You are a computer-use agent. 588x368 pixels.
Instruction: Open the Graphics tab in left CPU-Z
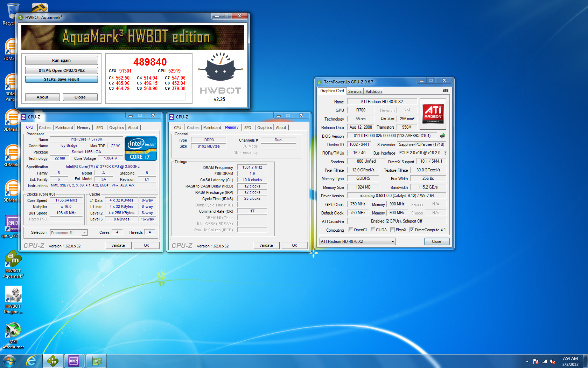coord(117,128)
